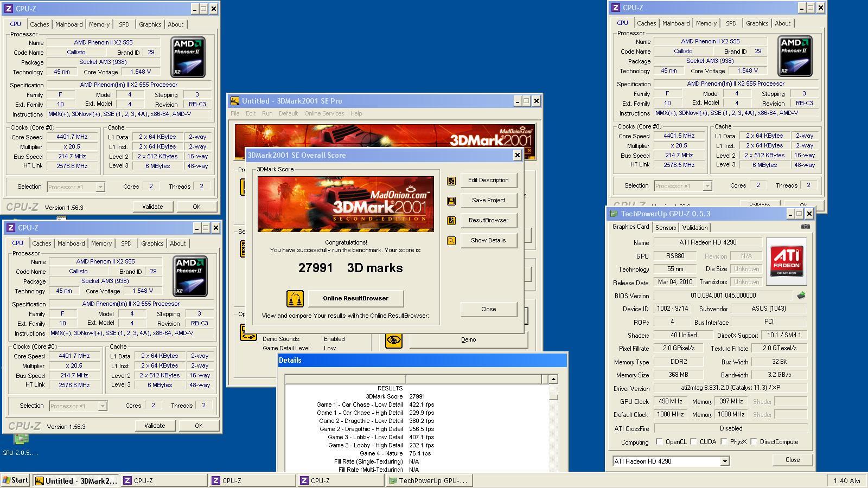Viewport: 868px width, 488px height.
Task: Switch to Memory tab in top-right CPU-Z
Action: click(x=706, y=23)
